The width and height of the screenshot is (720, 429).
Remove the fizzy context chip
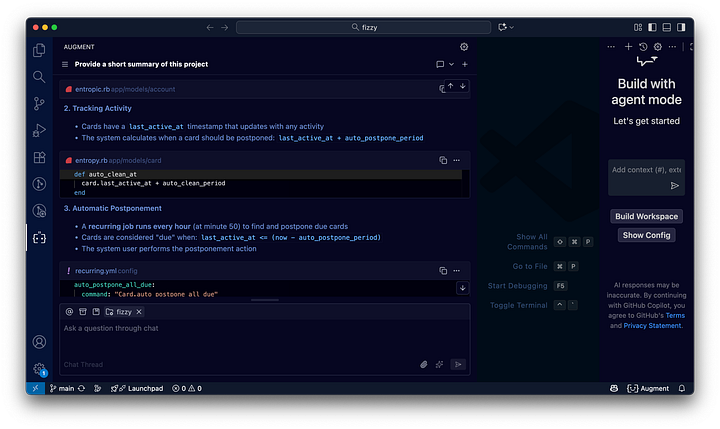pyautogui.click(x=139, y=312)
